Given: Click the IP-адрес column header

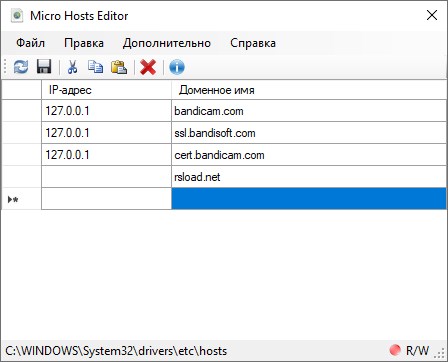Looking at the screenshot, I should click(x=106, y=90).
